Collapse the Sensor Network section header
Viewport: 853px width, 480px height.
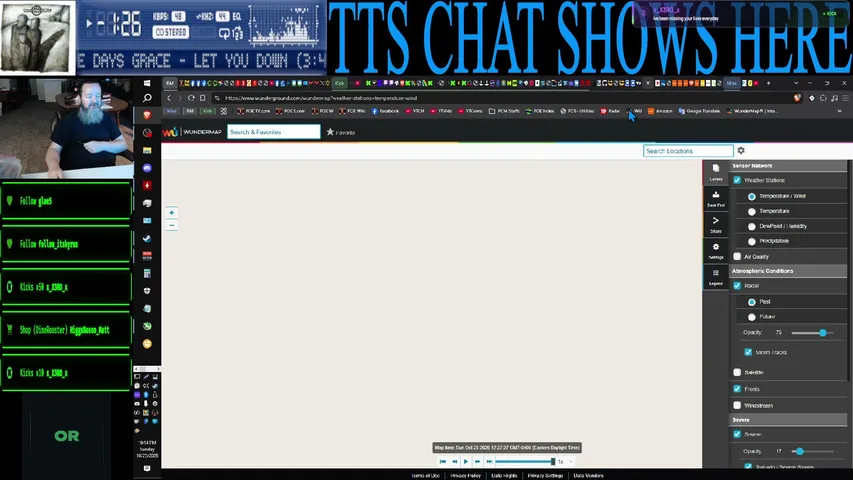(788, 165)
